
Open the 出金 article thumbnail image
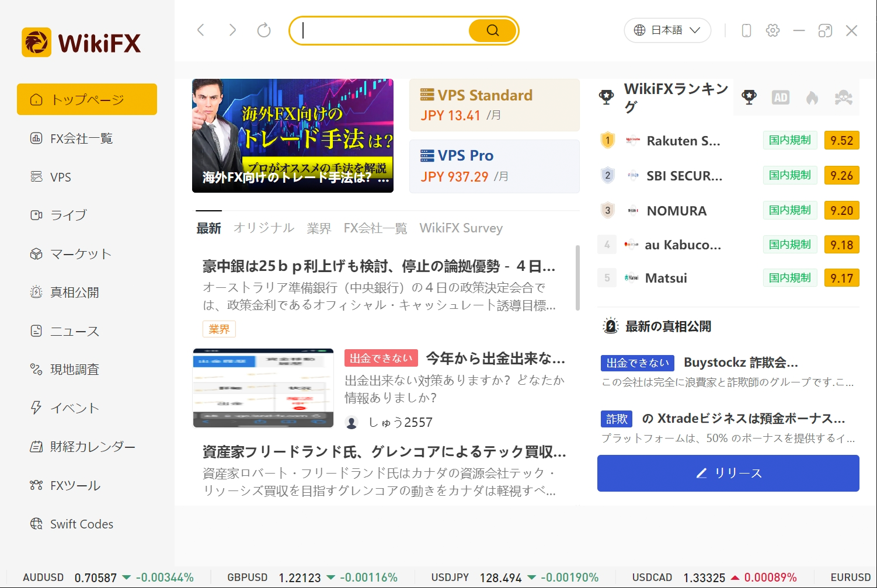(263, 388)
